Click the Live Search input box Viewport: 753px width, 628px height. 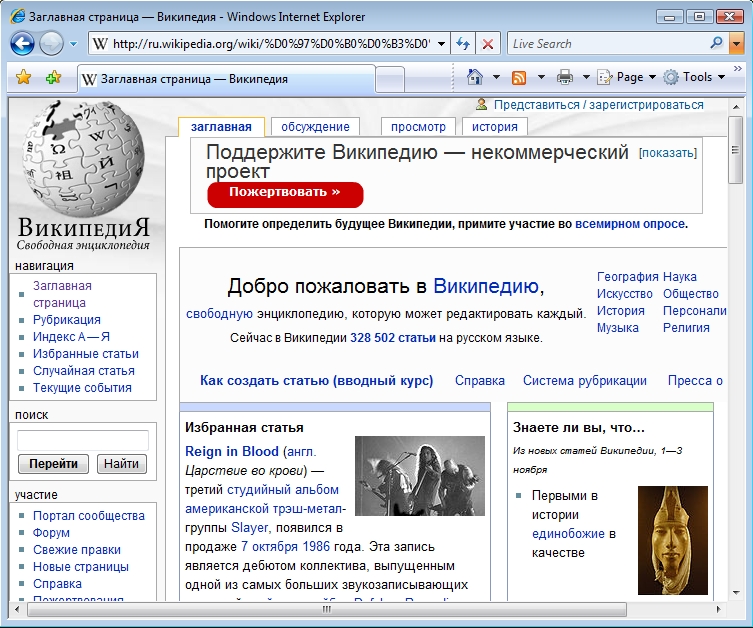(x=608, y=44)
